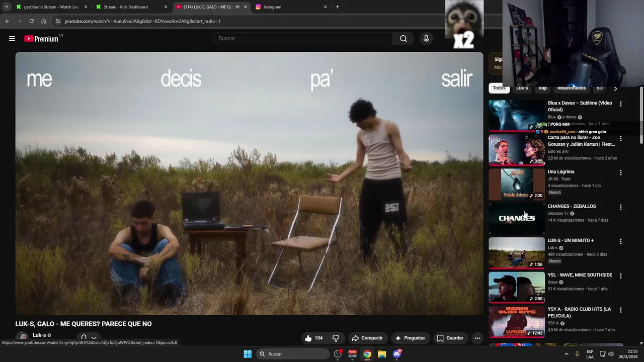Open options menu for Una Lágrima
The width and height of the screenshot is (644, 362).
coord(620,172)
